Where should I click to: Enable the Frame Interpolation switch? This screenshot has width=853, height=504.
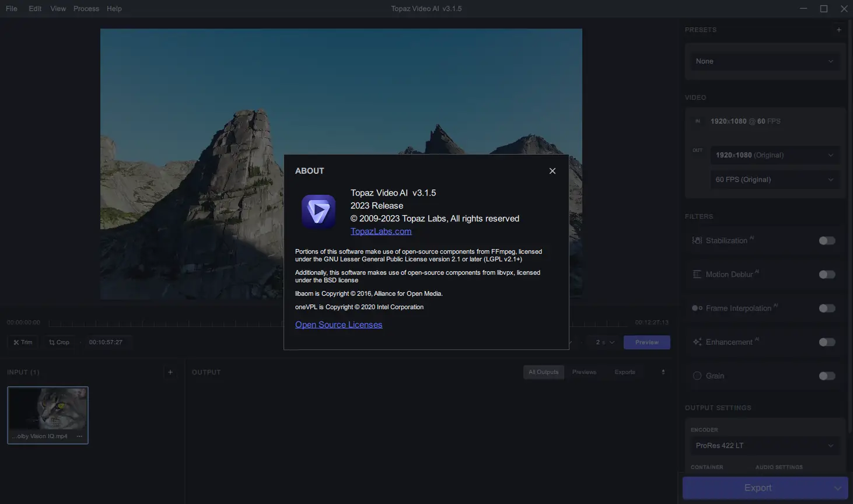click(x=827, y=309)
